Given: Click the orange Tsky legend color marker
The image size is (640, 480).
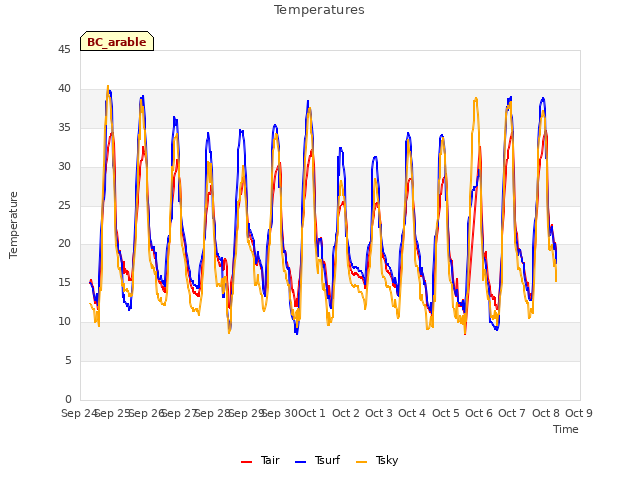Looking at the screenshot, I should [x=362, y=462].
